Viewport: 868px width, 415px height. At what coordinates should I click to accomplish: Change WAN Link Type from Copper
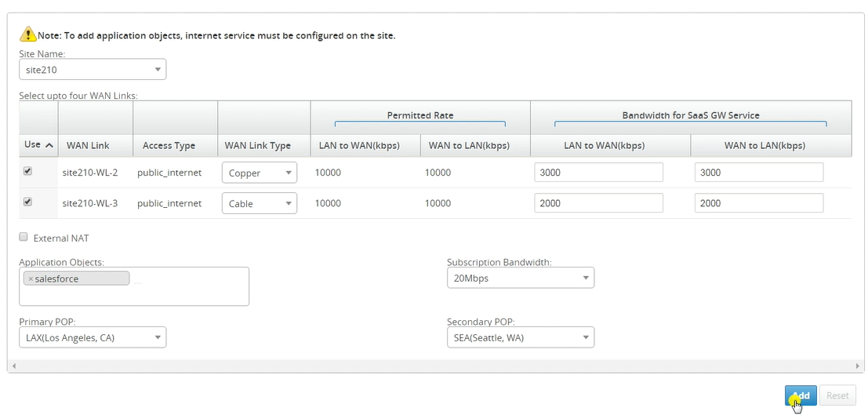point(259,173)
